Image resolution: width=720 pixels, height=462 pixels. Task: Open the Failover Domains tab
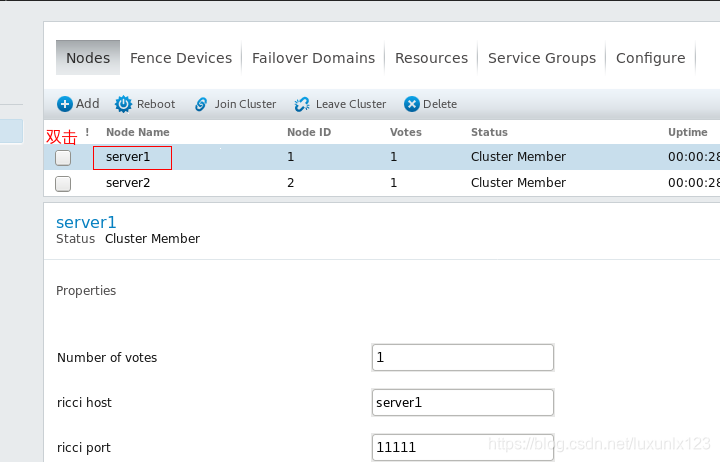313,58
